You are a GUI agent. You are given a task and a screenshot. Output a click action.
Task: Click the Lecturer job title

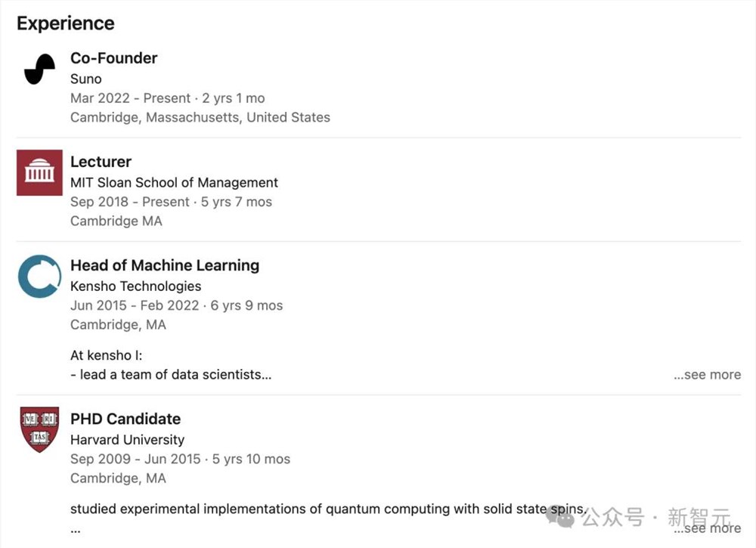101,162
